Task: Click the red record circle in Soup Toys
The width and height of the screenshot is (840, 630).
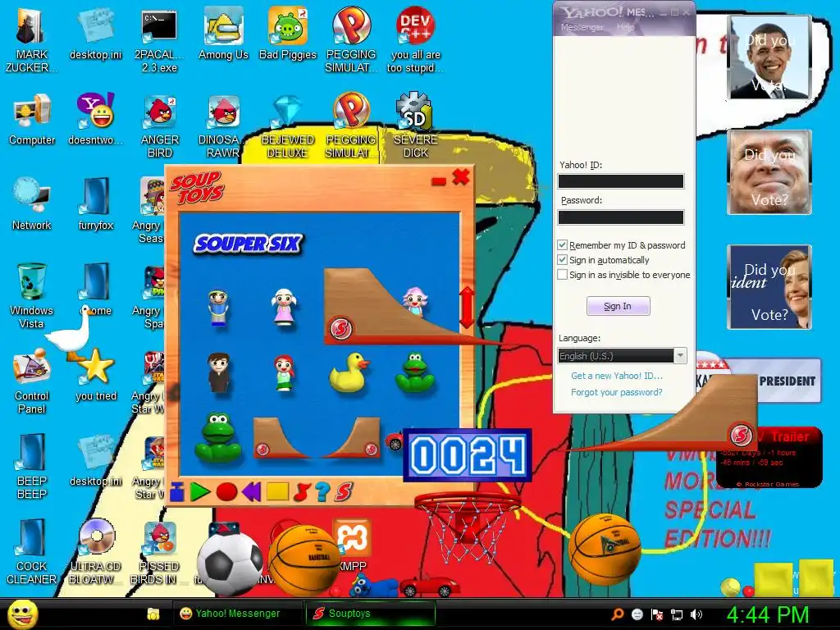Action: point(226,492)
